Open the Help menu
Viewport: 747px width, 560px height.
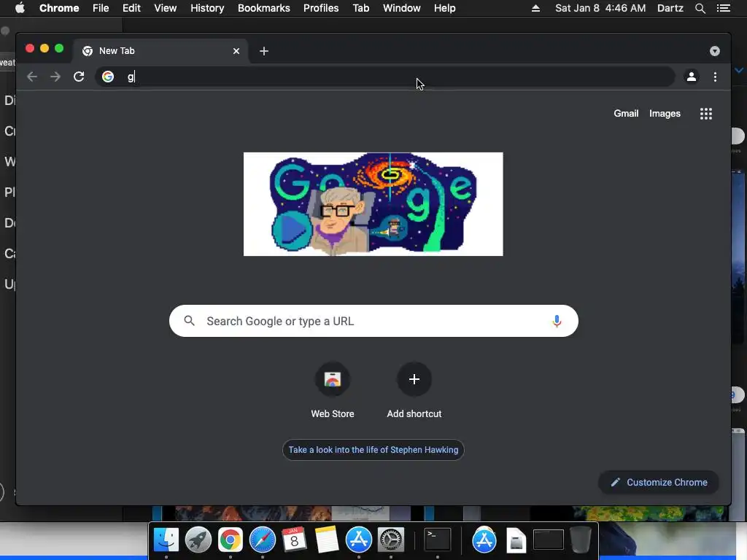click(x=444, y=8)
